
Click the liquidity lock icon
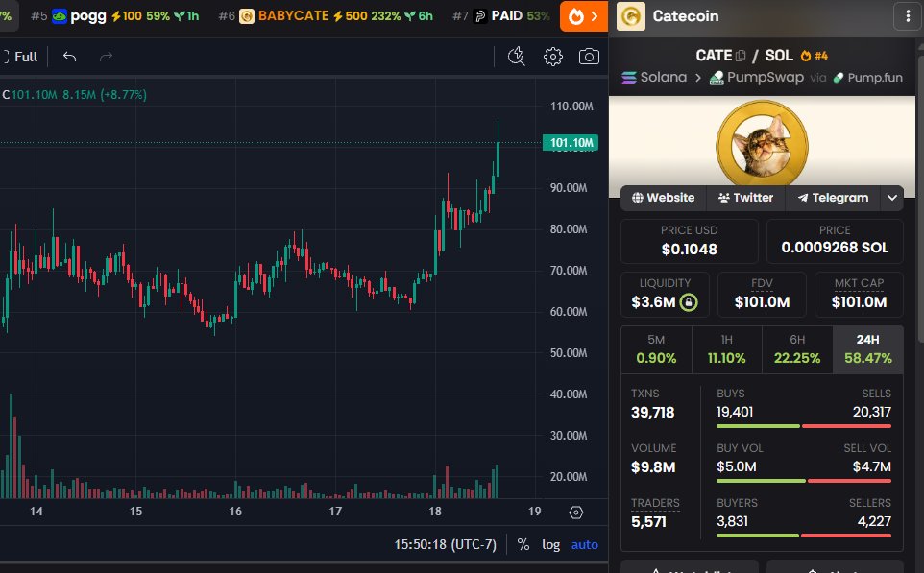pyautogui.click(x=689, y=302)
